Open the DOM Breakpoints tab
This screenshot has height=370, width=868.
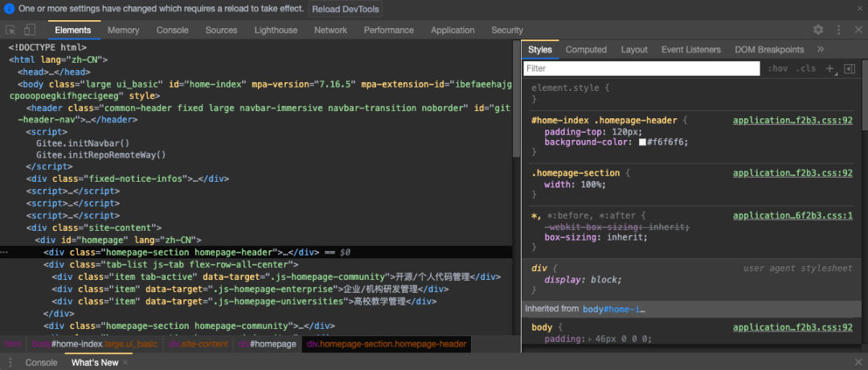pyautogui.click(x=769, y=49)
